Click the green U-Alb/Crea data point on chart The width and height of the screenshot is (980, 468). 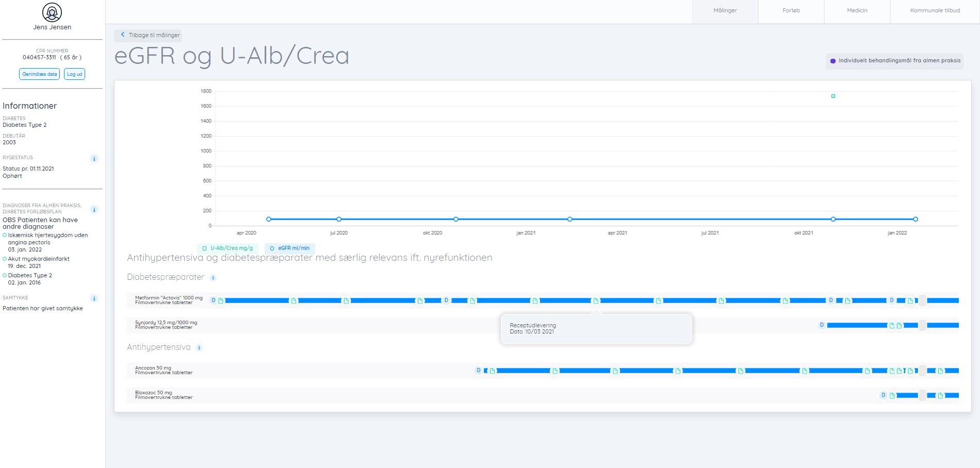tap(833, 96)
